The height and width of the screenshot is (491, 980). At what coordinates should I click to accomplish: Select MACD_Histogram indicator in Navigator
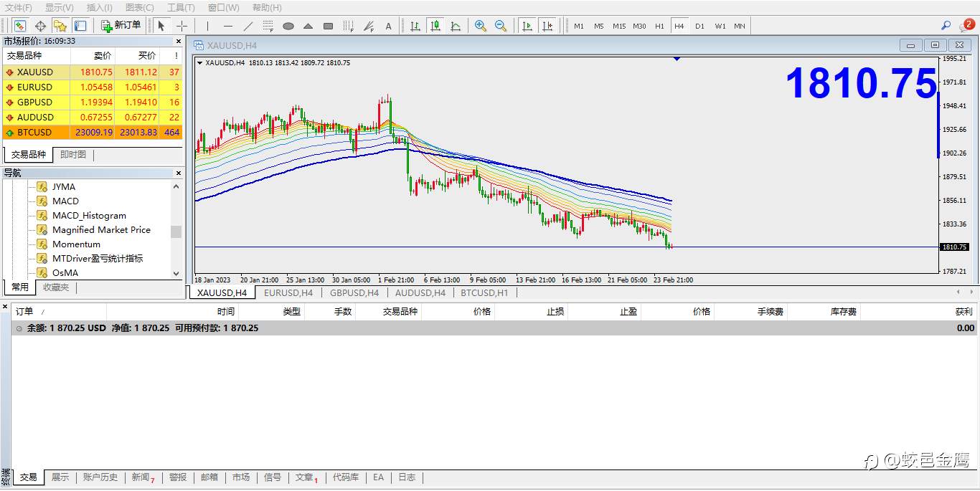89,215
